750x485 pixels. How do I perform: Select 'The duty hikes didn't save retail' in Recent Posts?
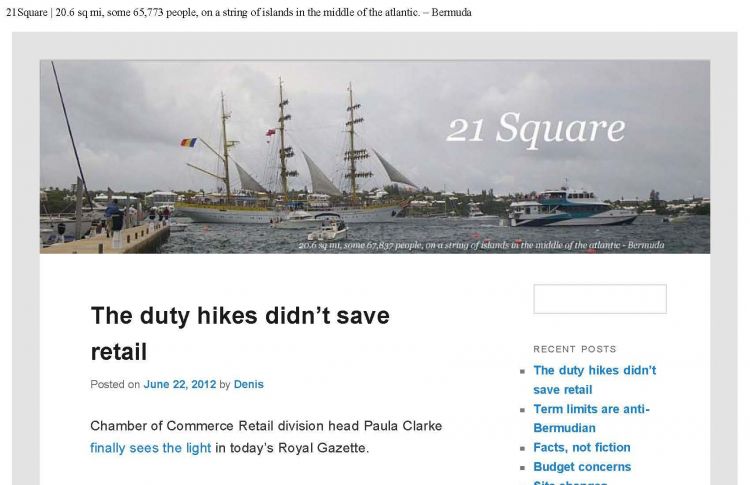tap(595, 380)
